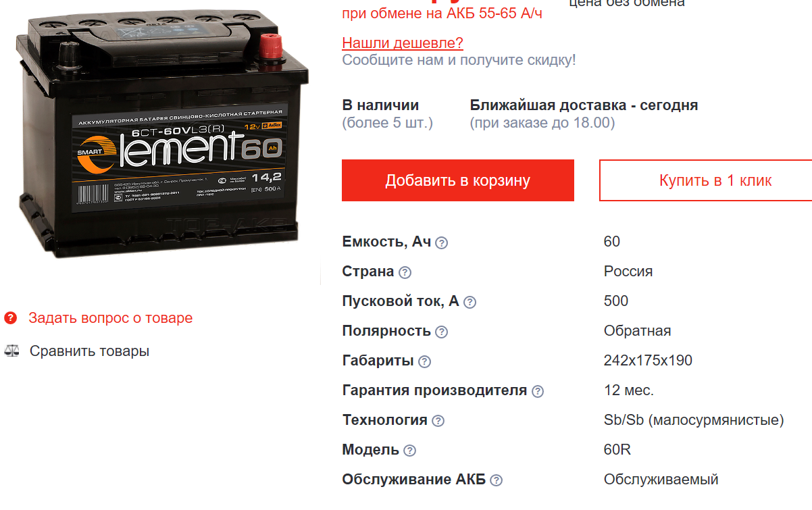Screen dimensions: 812x510
Task: Open Задать вопрос о товаре link
Action: tap(110, 317)
